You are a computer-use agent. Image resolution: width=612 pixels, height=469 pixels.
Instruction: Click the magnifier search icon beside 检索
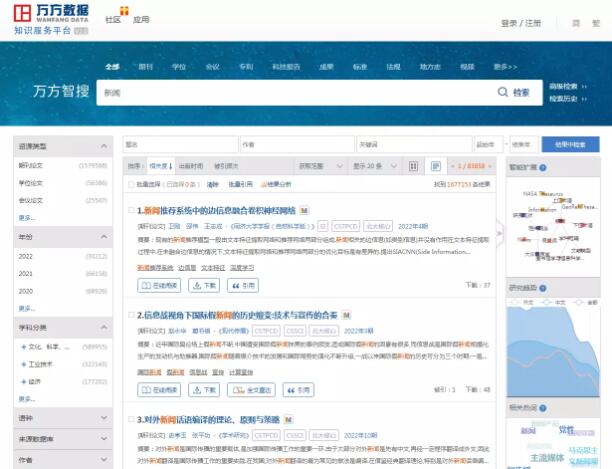pyautogui.click(x=502, y=92)
